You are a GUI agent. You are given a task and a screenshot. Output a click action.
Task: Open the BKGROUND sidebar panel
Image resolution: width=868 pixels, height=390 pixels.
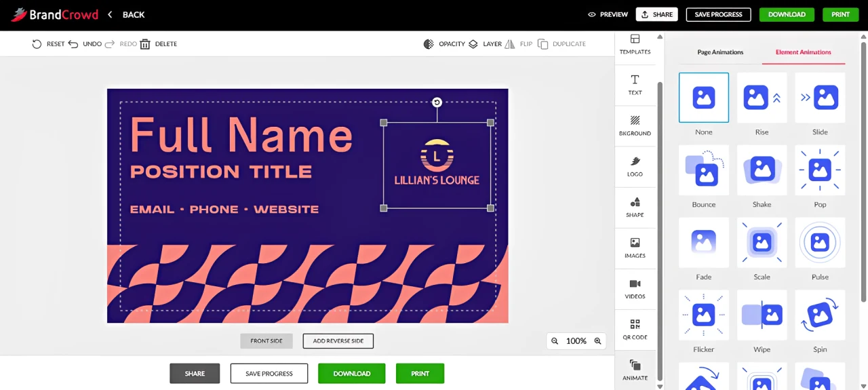pos(635,126)
